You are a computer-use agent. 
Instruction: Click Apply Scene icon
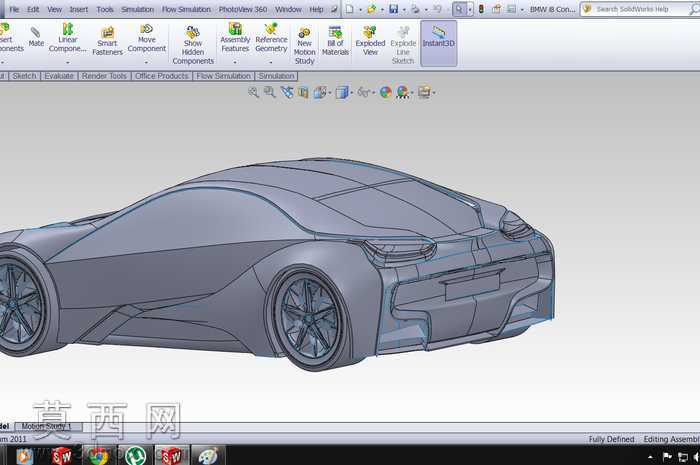pos(402,92)
